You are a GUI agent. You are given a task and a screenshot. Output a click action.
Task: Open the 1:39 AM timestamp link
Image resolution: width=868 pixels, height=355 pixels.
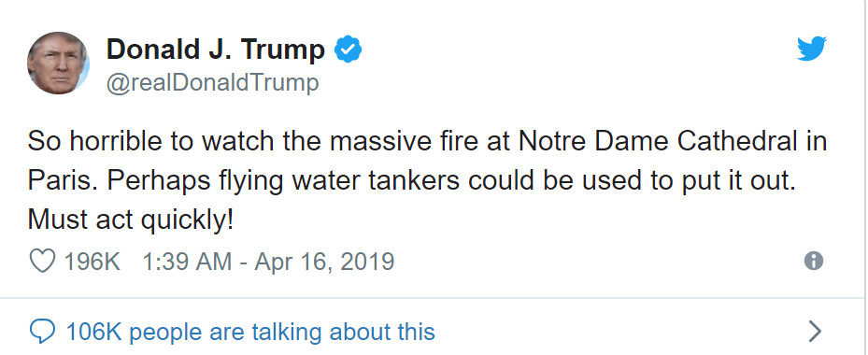(187, 262)
